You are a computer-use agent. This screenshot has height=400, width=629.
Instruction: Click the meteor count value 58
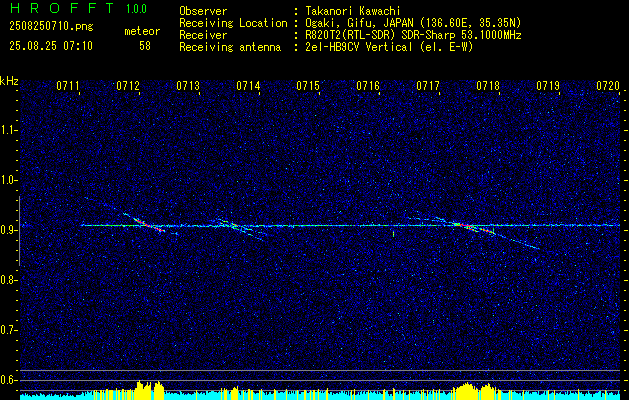[145, 46]
